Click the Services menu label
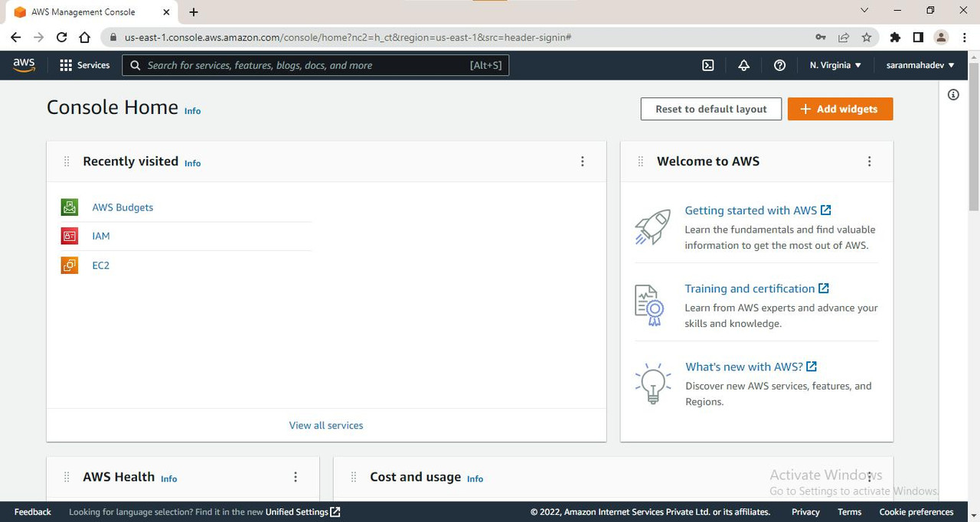The height and width of the screenshot is (522, 980). tap(93, 65)
